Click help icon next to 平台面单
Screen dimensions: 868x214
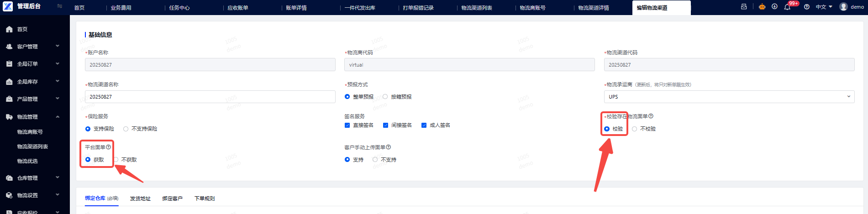(x=108, y=147)
